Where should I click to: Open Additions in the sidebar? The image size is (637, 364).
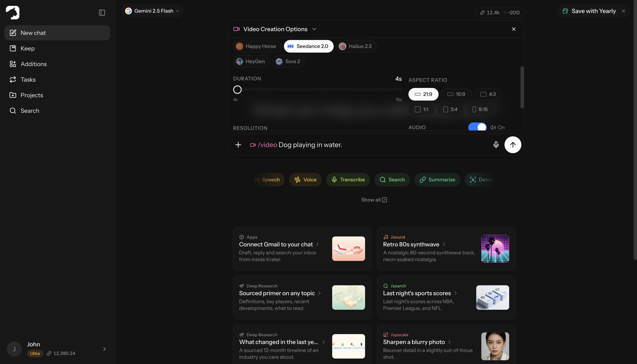click(x=57, y=64)
